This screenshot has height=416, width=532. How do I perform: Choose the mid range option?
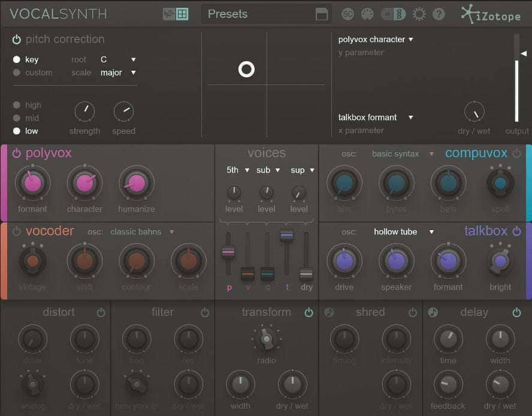click(x=16, y=118)
